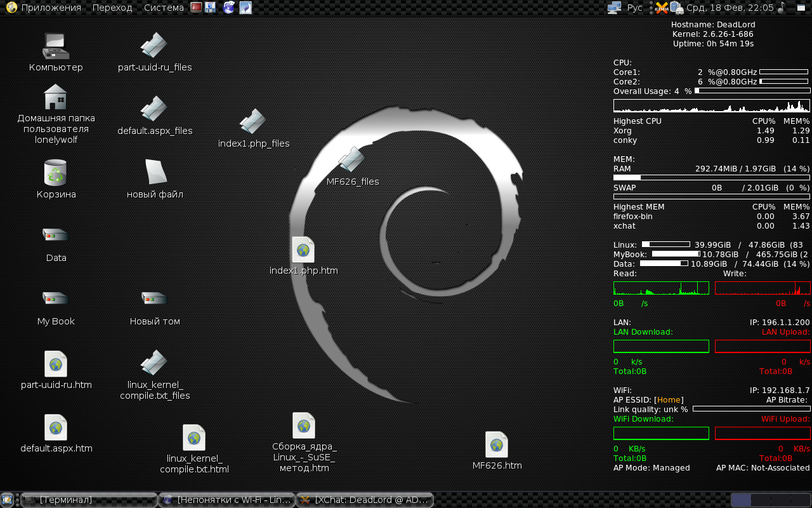This screenshot has width=812, height=508.
Task: Launch the web browser globe icon
Action: [228, 8]
